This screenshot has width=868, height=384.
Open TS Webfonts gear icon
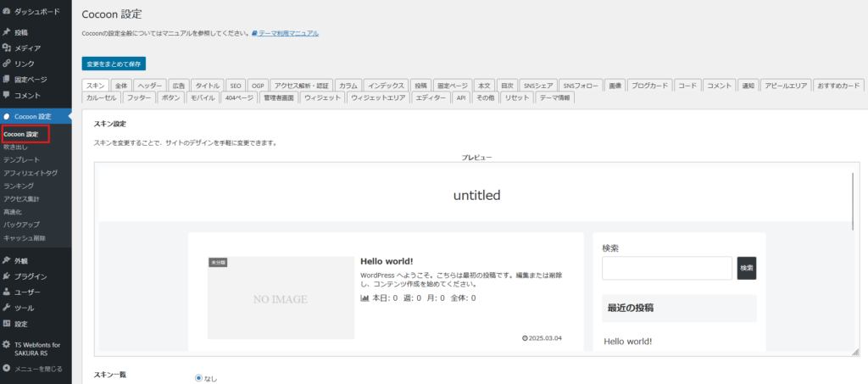click(x=7, y=345)
